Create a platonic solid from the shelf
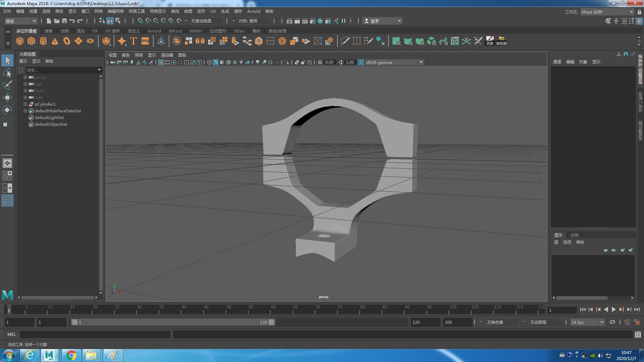 106,41
